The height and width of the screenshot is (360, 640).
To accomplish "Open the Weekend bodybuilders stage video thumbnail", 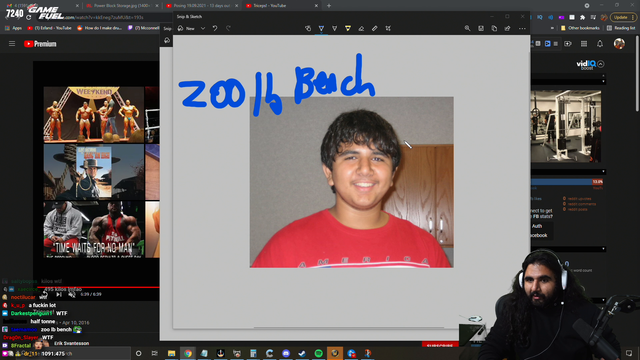I will coord(93,114).
